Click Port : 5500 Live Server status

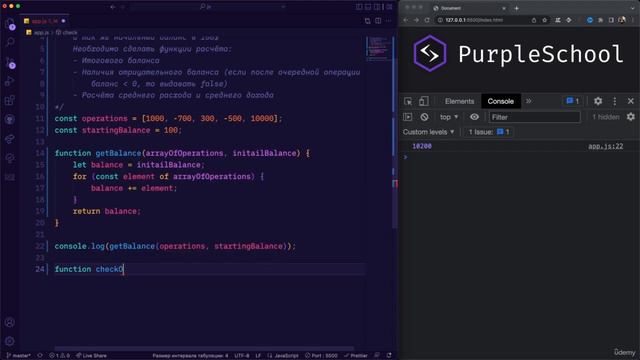[x=321, y=356]
